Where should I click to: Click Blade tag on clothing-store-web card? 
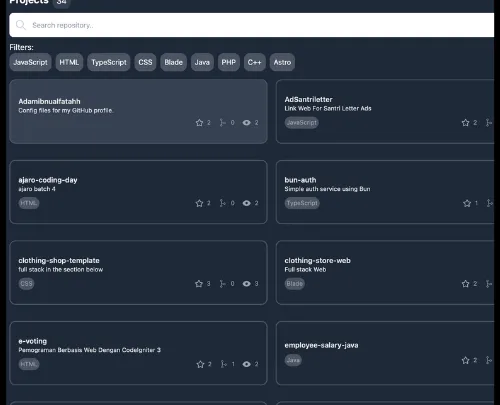pyautogui.click(x=295, y=284)
